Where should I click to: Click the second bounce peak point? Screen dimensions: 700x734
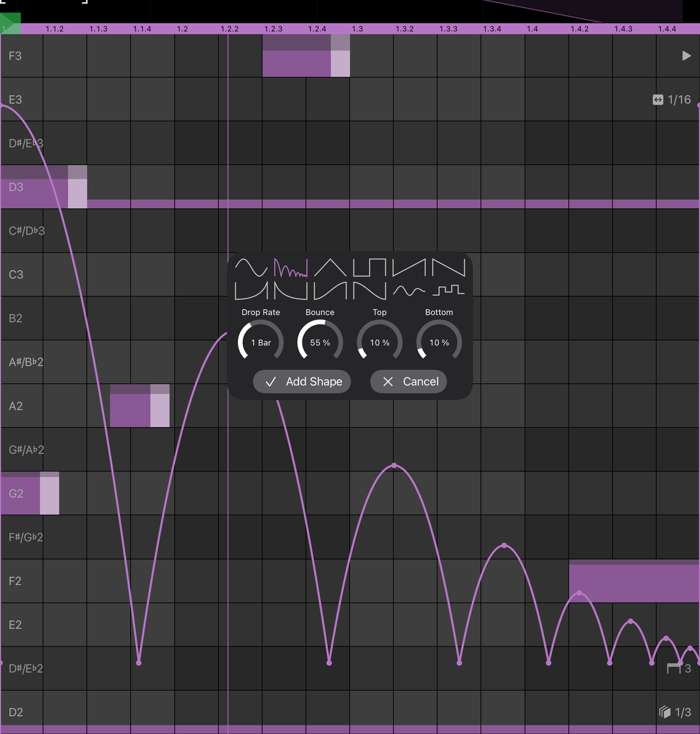504,546
